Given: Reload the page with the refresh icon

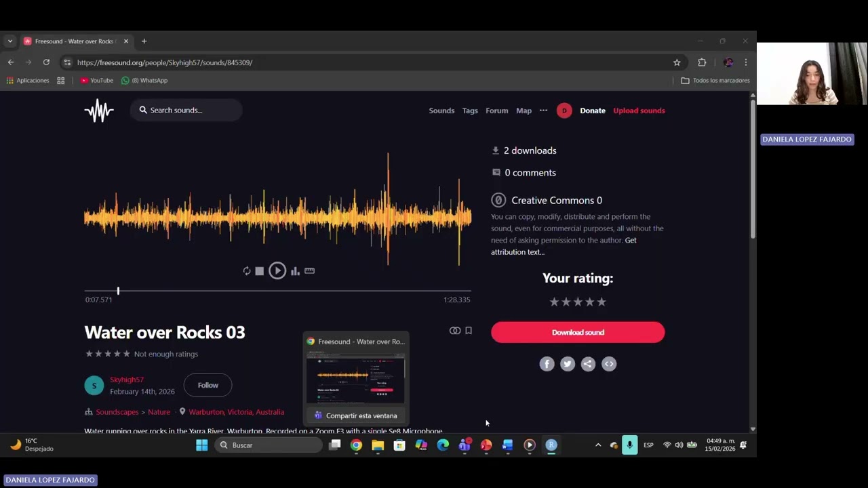Looking at the screenshot, I should pyautogui.click(x=46, y=62).
